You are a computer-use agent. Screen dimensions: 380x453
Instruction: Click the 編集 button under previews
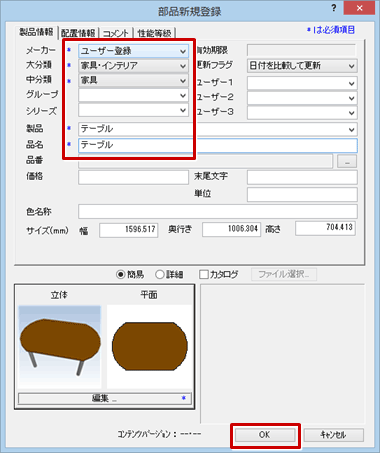(x=105, y=398)
